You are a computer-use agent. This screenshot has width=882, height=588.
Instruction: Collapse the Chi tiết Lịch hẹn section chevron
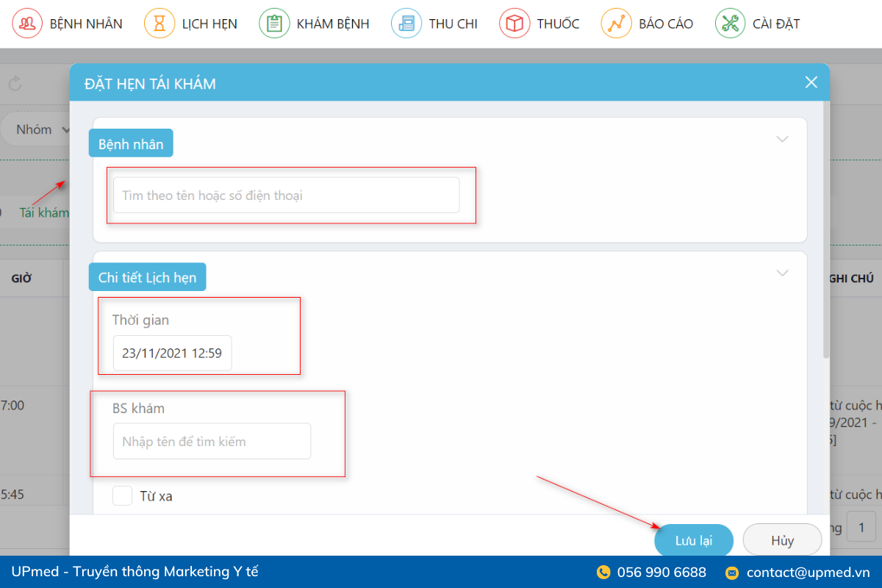click(782, 273)
